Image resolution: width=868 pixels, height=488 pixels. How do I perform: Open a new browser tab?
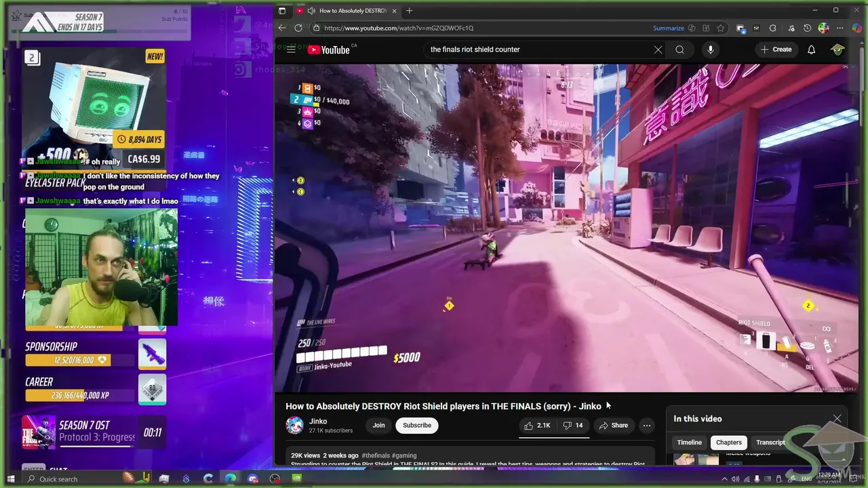click(x=409, y=11)
